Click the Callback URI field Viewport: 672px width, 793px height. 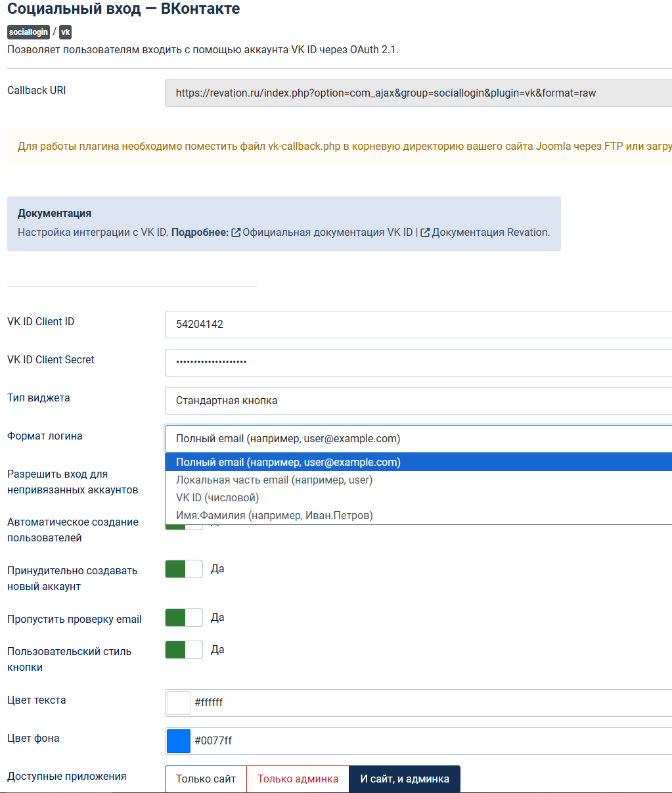point(418,93)
